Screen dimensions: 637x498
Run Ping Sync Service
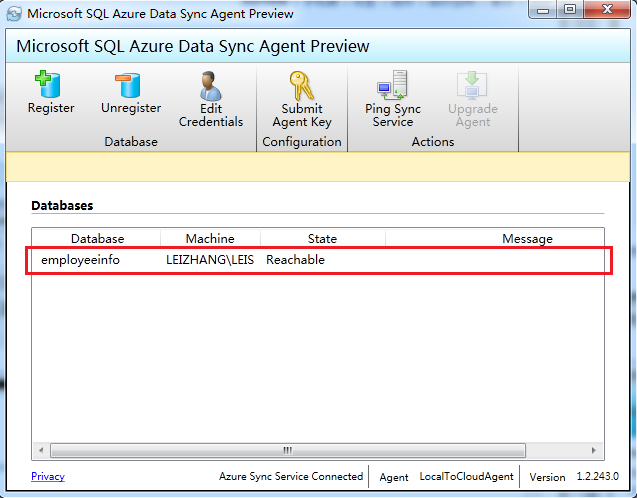392,99
